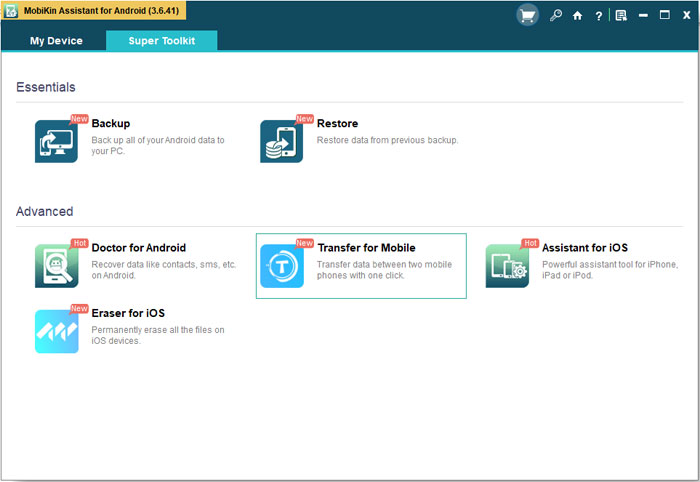Click 'Recover data like contacts, sms' description
This screenshot has width=700, height=482.
point(164,270)
